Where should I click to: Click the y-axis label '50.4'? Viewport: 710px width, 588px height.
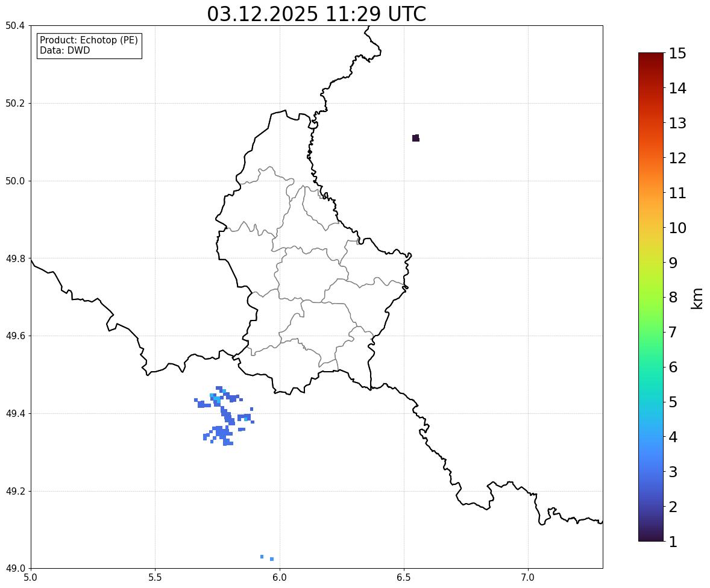15,26
